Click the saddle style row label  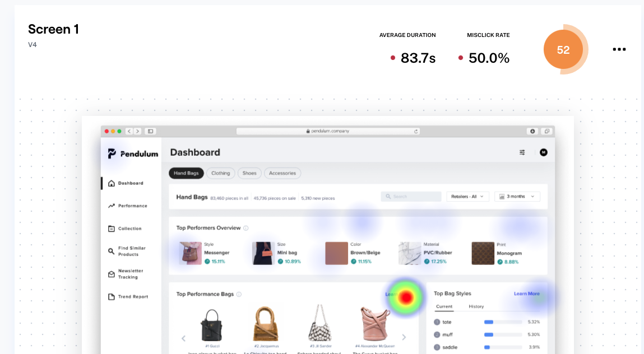450,347
